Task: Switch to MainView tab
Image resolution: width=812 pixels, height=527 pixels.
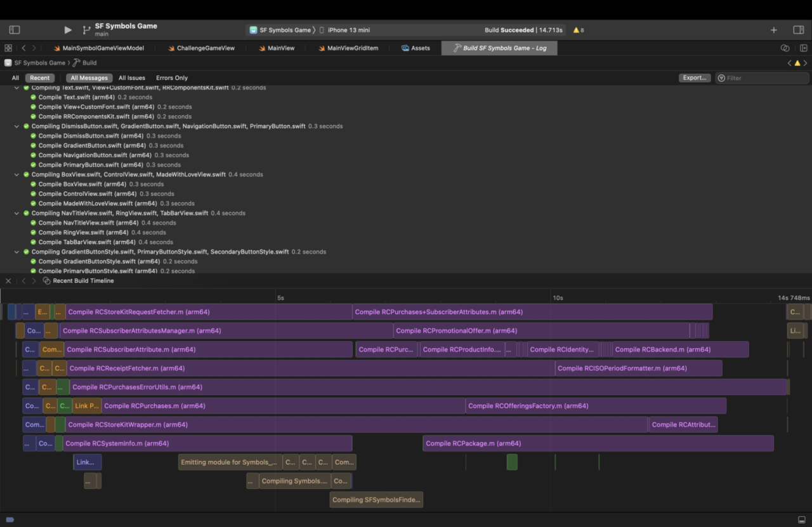Action: (277, 48)
